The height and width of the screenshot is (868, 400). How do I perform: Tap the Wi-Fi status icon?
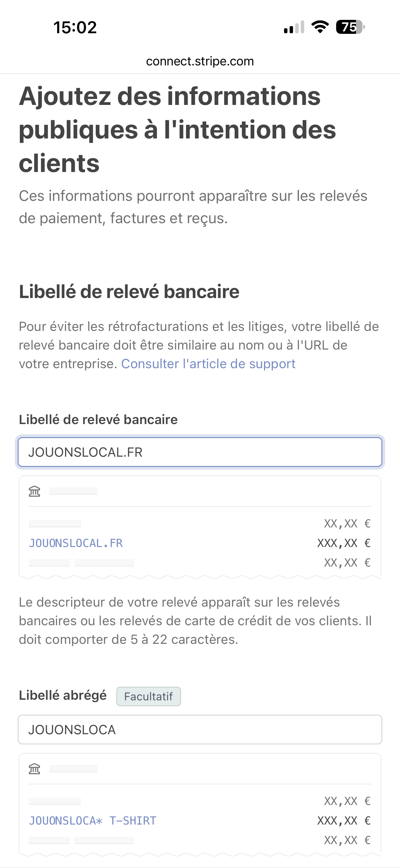320,27
